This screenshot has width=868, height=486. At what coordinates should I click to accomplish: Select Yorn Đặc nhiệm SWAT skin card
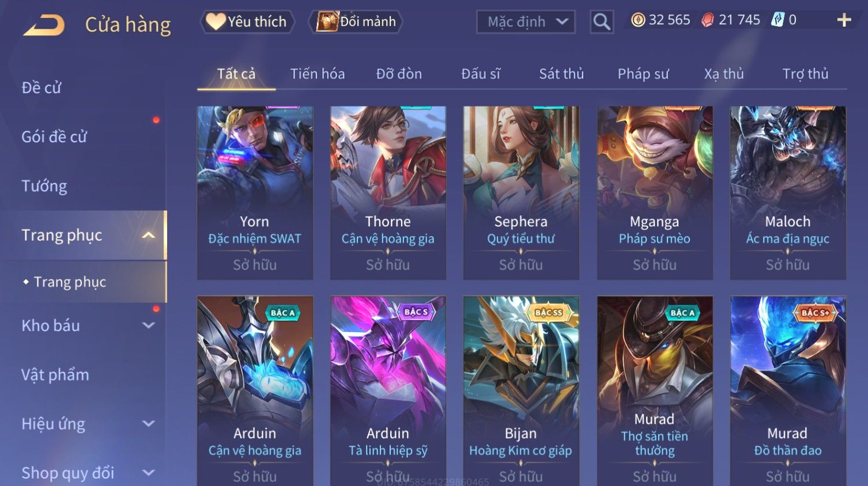pyautogui.click(x=255, y=193)
